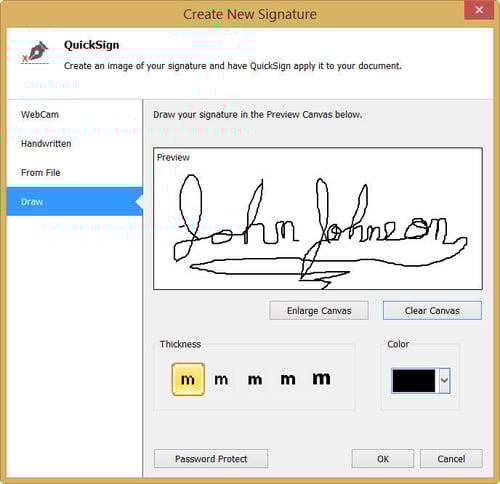This screenshot has height=484, width=500.
Task: Choose the thickest pen thickness option
Action: [321, 379]
